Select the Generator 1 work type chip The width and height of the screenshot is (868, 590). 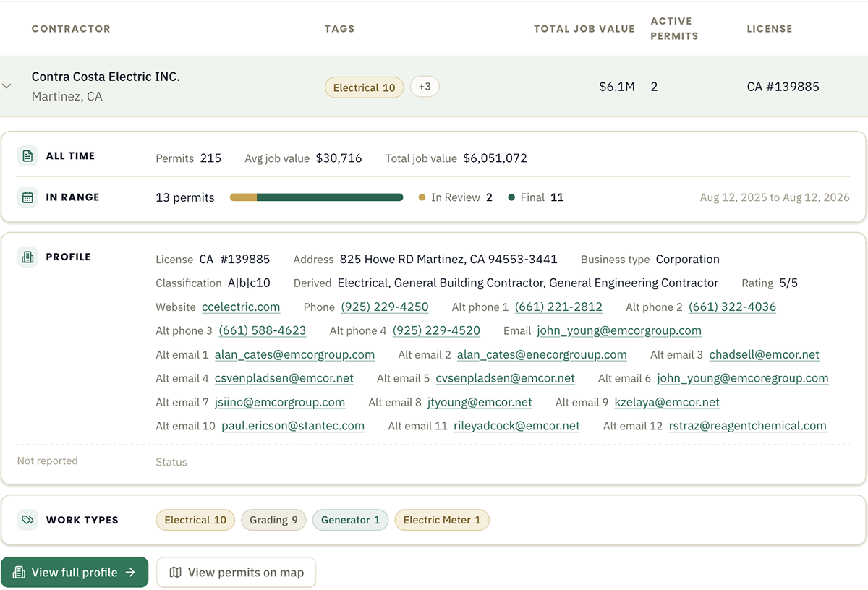point(350,520)
